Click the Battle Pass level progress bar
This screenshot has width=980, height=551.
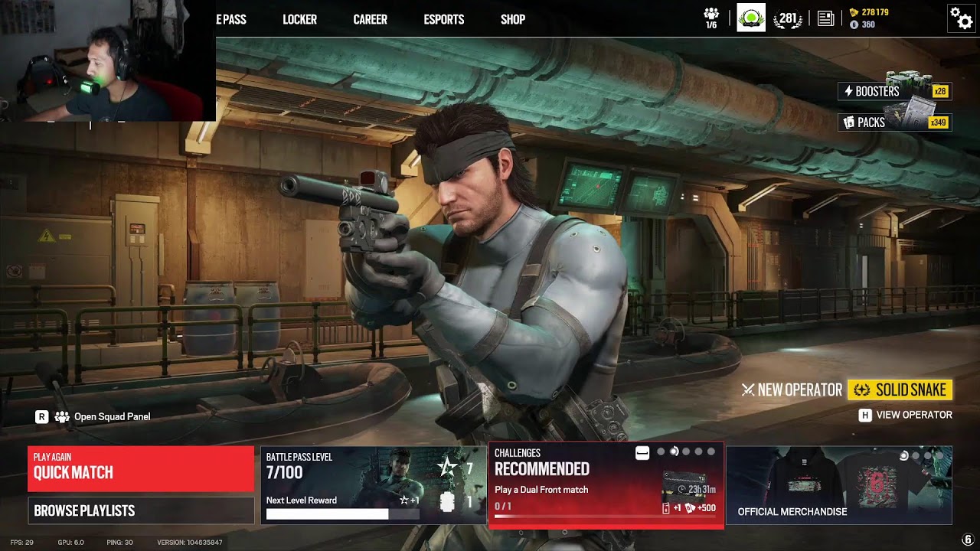click(342, 514)
